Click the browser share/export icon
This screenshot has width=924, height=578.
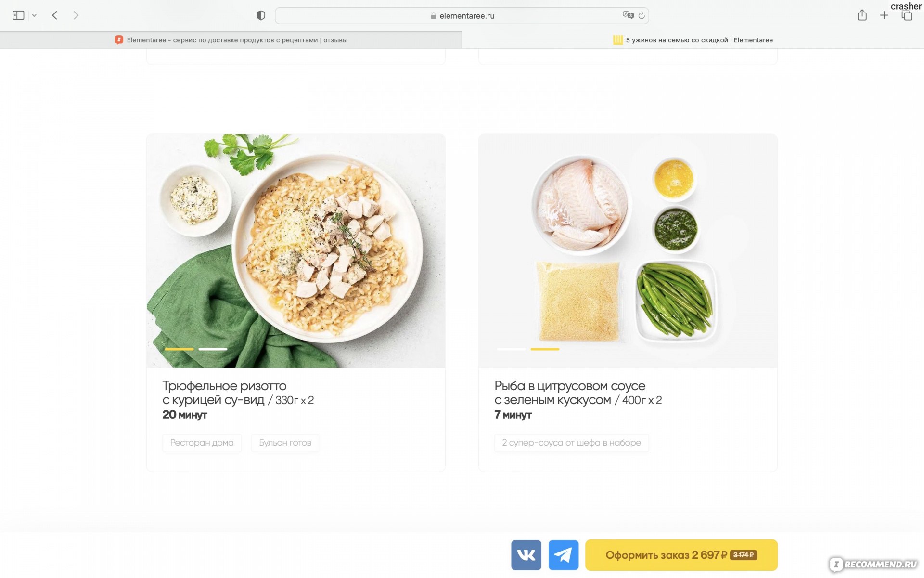863,14
